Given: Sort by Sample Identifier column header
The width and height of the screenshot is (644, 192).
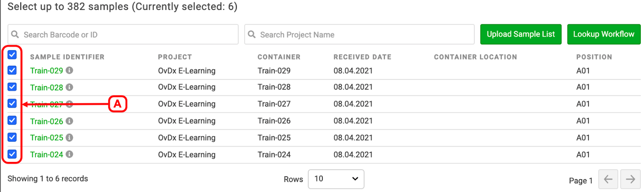Looking at the screenshot, I should (x=67, y=57).
